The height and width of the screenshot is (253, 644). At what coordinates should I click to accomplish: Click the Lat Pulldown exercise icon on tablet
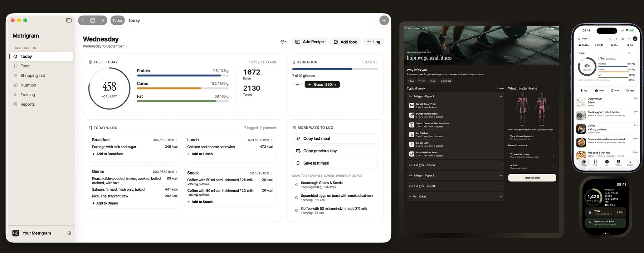click(x=411, y=134)
